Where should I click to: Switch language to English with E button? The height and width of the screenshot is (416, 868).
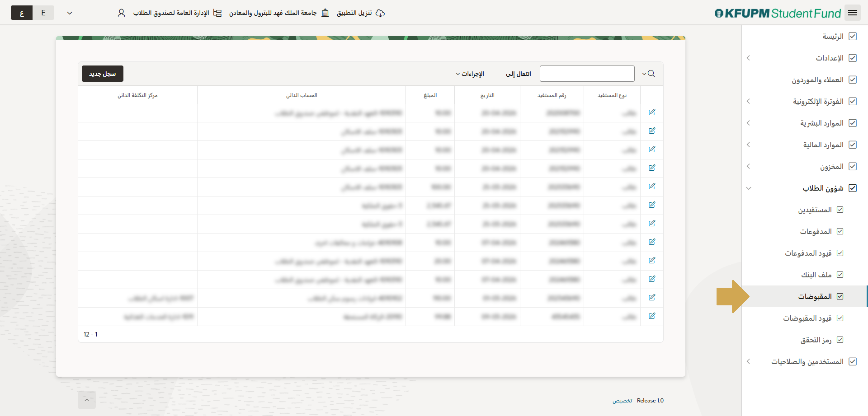point(43,13)
